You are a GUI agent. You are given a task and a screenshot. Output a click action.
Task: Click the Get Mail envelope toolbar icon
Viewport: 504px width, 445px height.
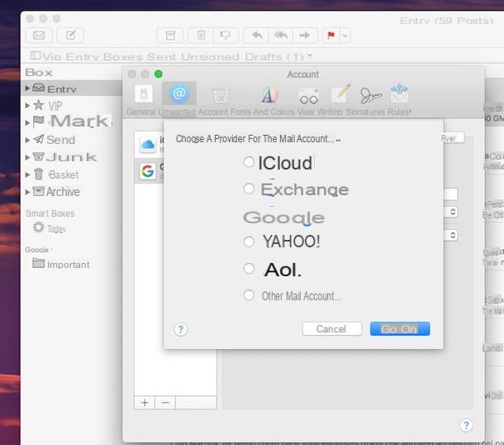pyautogui.click(x=39, y=35)
